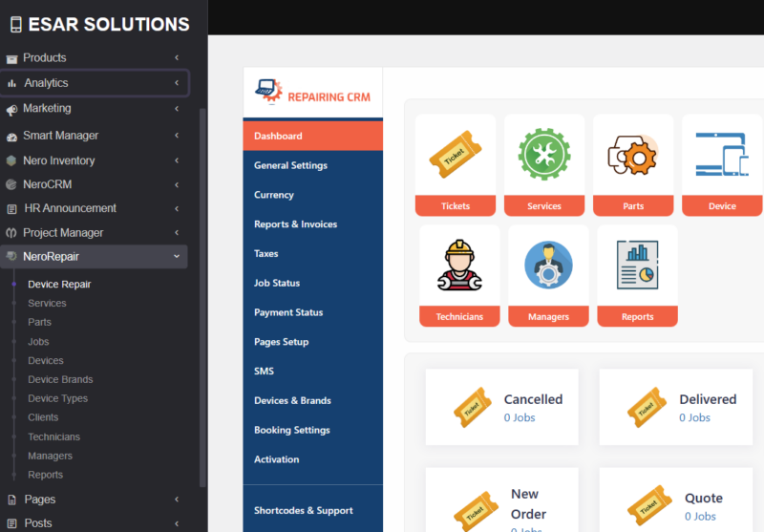Click the Project Manager icon
The width and height of the screenshot is (764, 532).
coord(11,233)
